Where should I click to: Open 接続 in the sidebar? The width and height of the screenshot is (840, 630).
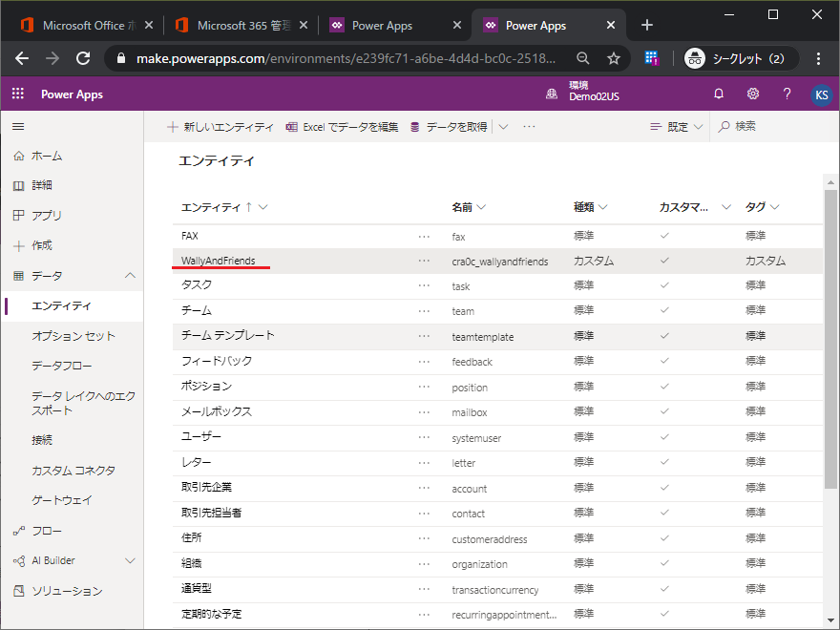42,440
